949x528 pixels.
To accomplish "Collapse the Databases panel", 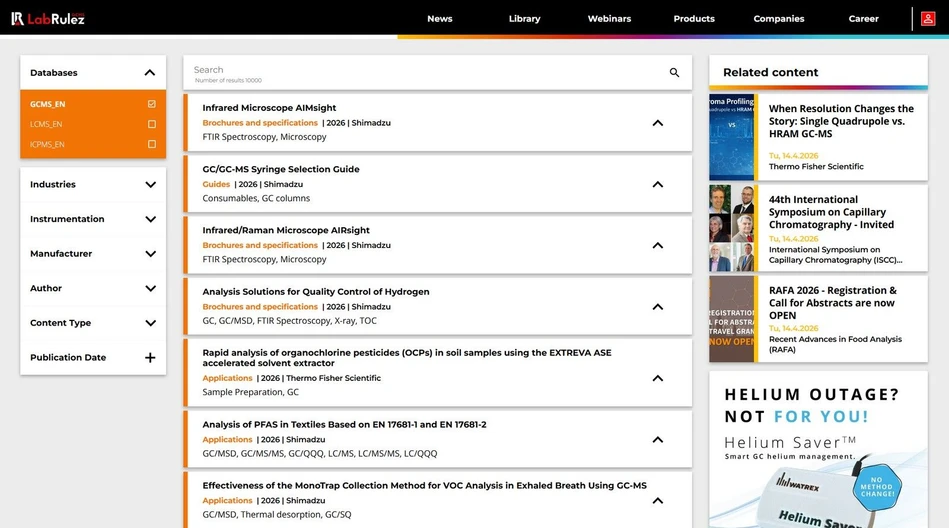I will click(150, 73).
